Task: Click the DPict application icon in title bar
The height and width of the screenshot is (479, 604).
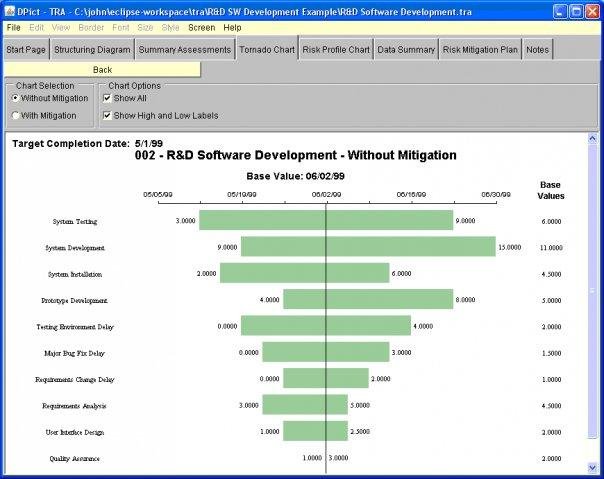Action: coord(9,11)
